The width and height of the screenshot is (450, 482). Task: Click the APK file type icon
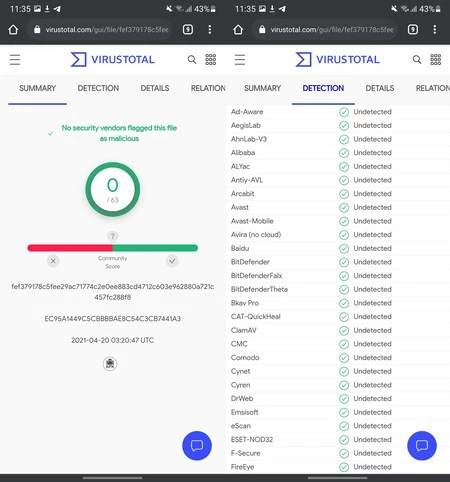(110, 363)
